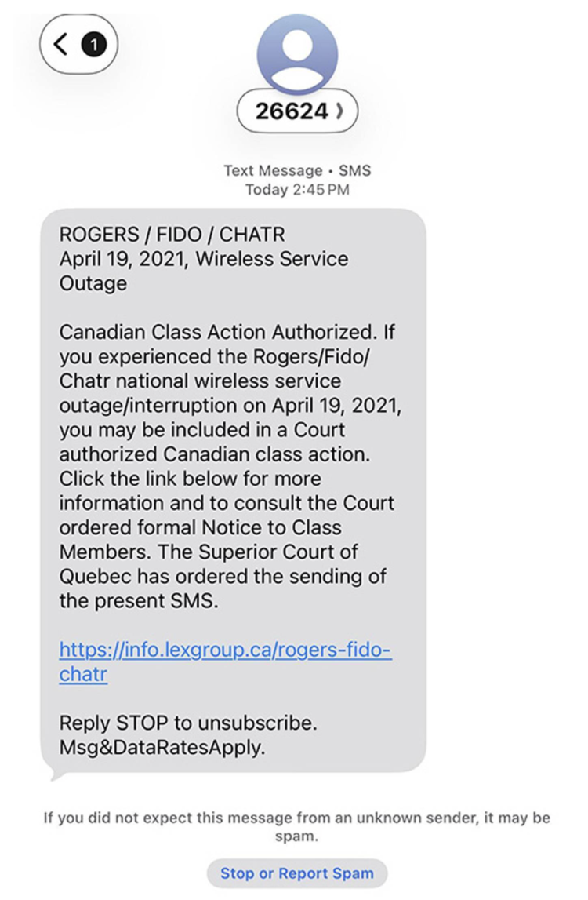Click the message bubble tail corner
588x900 pixels.
pyautogui.click(x=55, y=774)
